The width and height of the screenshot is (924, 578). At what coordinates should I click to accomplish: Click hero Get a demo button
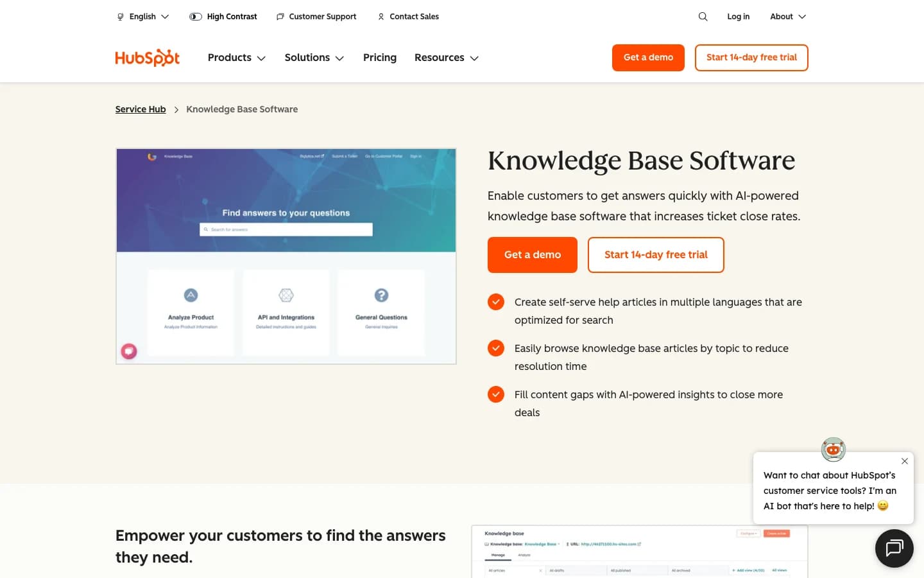(533, 255)
